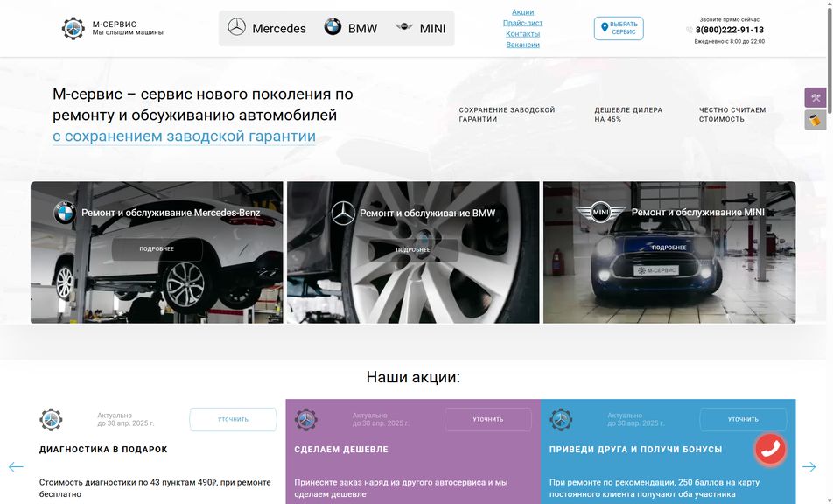Click the BMW logo on the Mercedes-Benz card

[x=65, y=213]
